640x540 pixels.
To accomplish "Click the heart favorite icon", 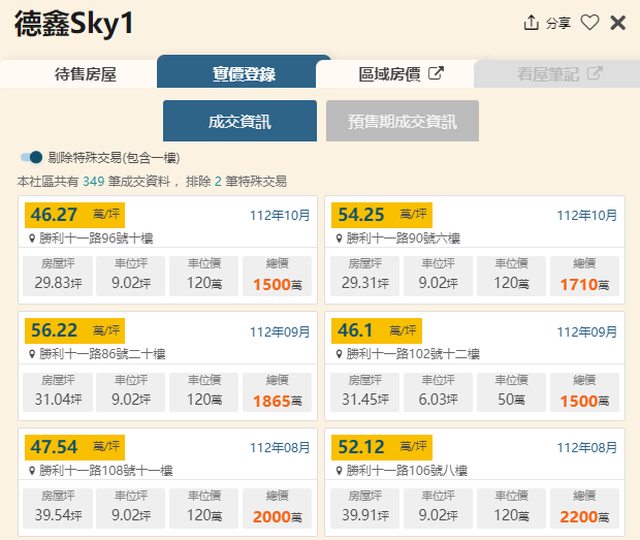I will (590, 23).
